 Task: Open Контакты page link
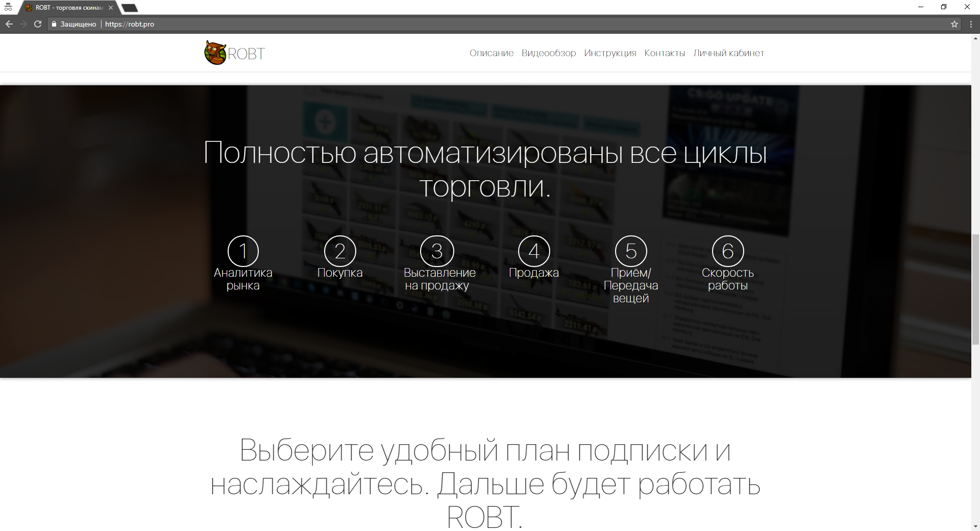point(665,53)
